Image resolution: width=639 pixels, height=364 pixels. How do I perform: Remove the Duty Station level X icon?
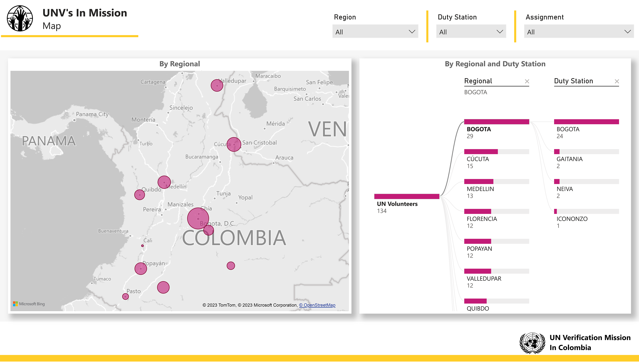pyautogui.click(x=617, y=81)
